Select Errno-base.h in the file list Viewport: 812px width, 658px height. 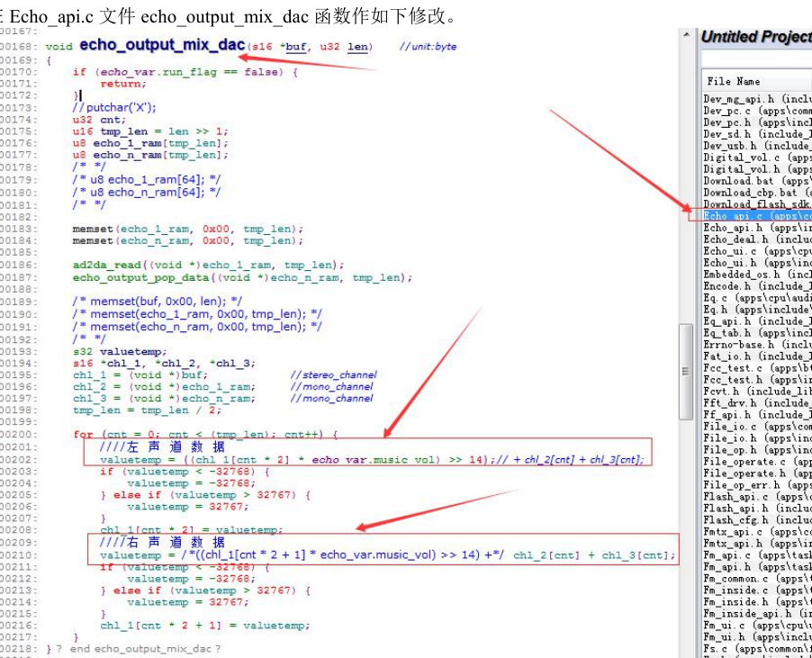click(x=757, y=345)
